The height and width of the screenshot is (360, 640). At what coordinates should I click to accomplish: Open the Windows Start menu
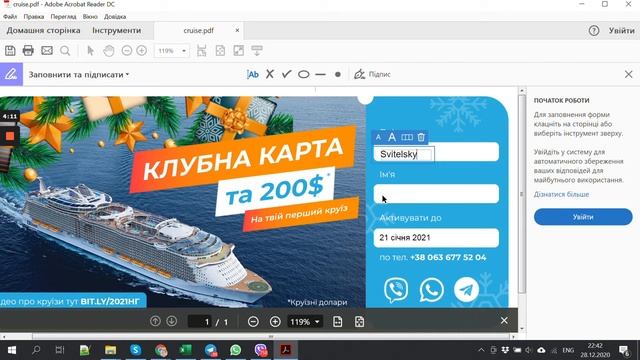[x=12, y=350]
